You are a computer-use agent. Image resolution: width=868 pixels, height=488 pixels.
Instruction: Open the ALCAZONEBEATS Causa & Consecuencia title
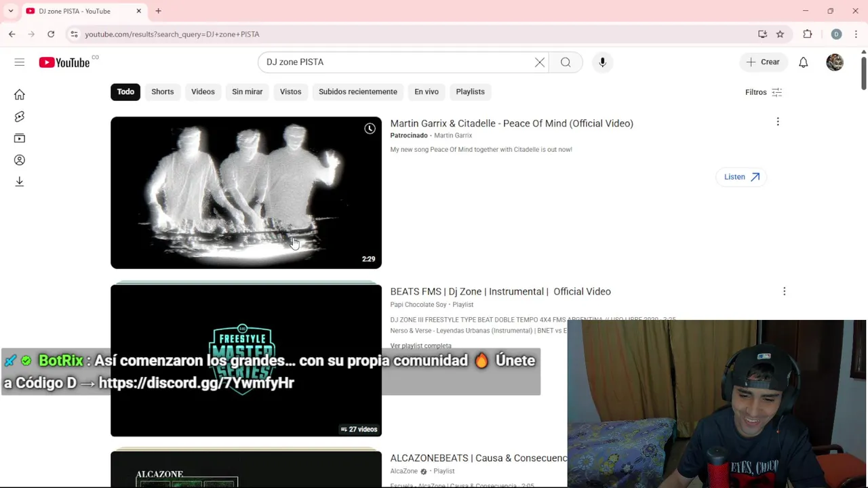click(x=478, y=458)
